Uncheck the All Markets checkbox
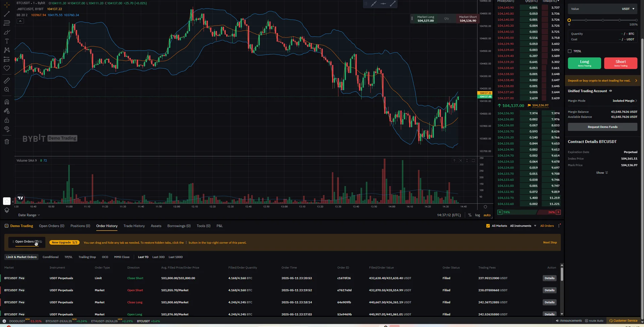Viewport: 644px width, 327px height. click(x=488, y=226)
